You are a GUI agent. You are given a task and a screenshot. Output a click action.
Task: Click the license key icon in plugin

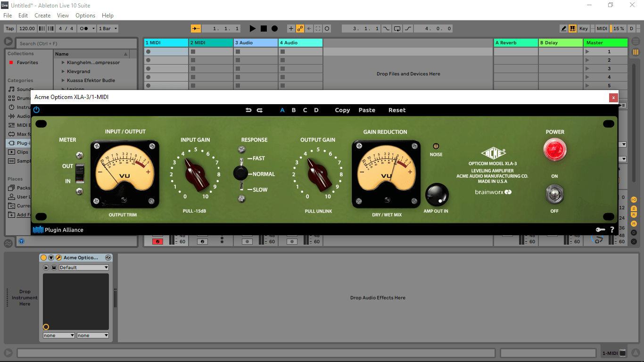pos(600,230)
